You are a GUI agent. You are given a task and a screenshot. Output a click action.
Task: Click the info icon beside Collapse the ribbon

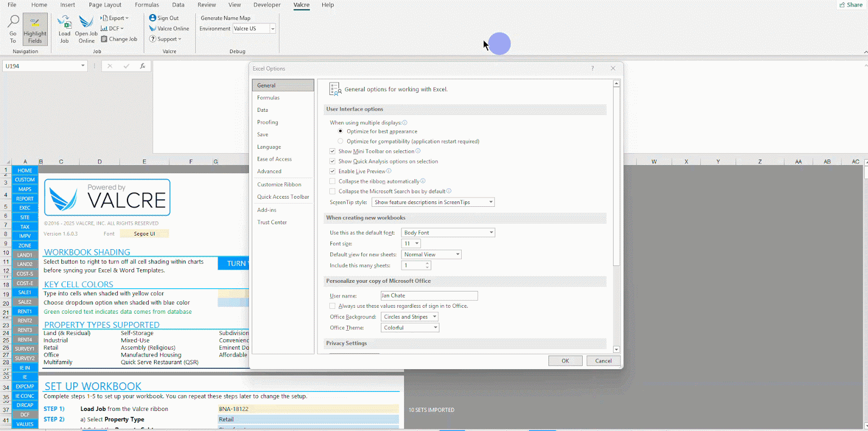(x=423, y=181)
